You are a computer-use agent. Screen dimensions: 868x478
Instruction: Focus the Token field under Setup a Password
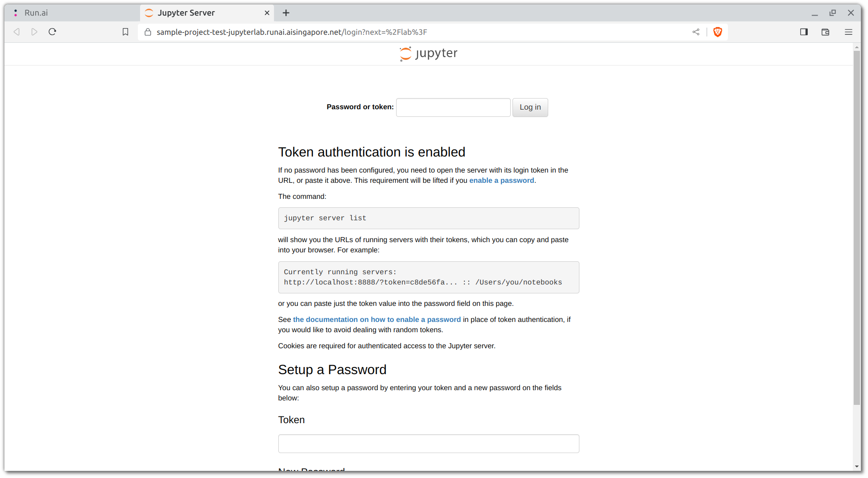[429, 444]
